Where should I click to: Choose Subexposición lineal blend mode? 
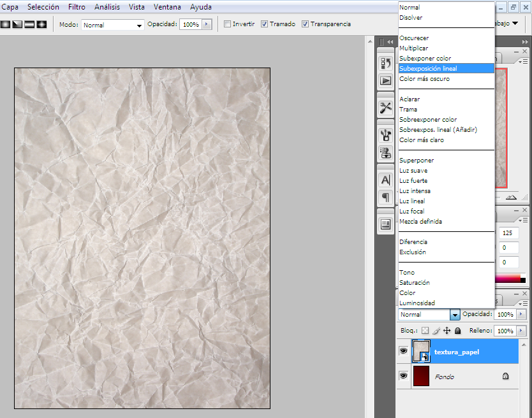point(447,68)
